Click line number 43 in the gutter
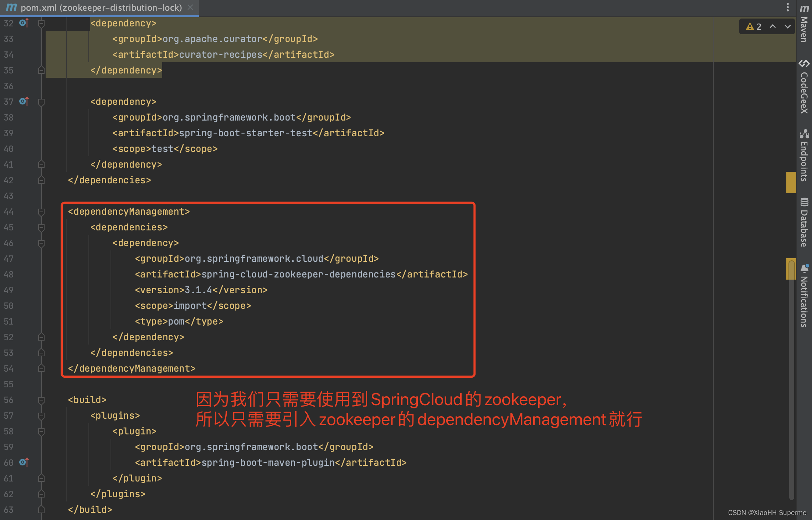Screen dimensions: 812x520 pyautogui.click(x=9, y=196)
